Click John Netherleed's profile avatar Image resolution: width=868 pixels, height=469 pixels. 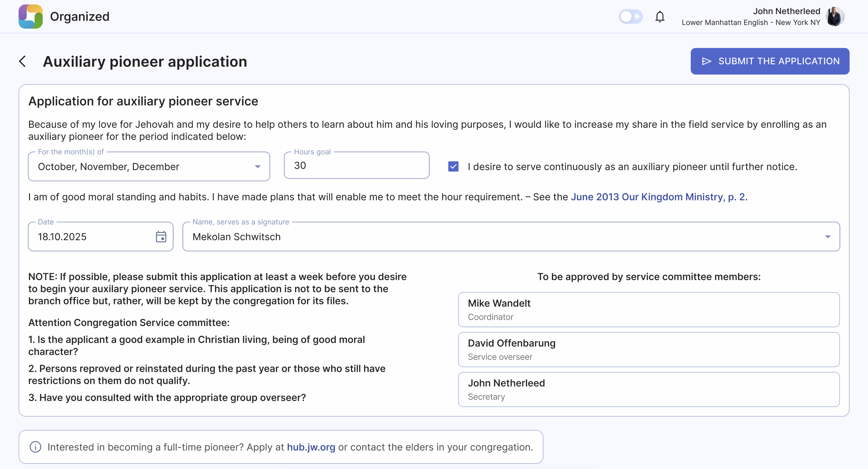click(835, 17)
